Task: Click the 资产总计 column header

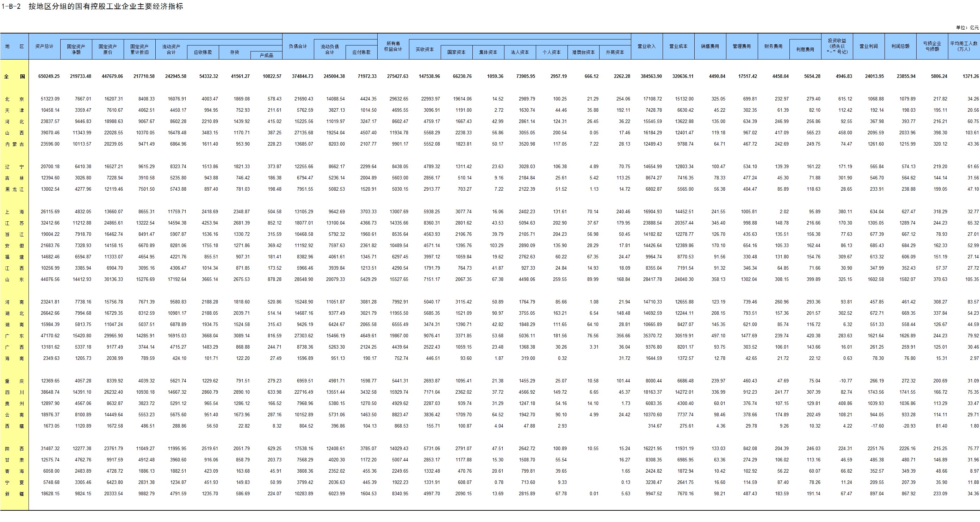Action: (44, 46)
